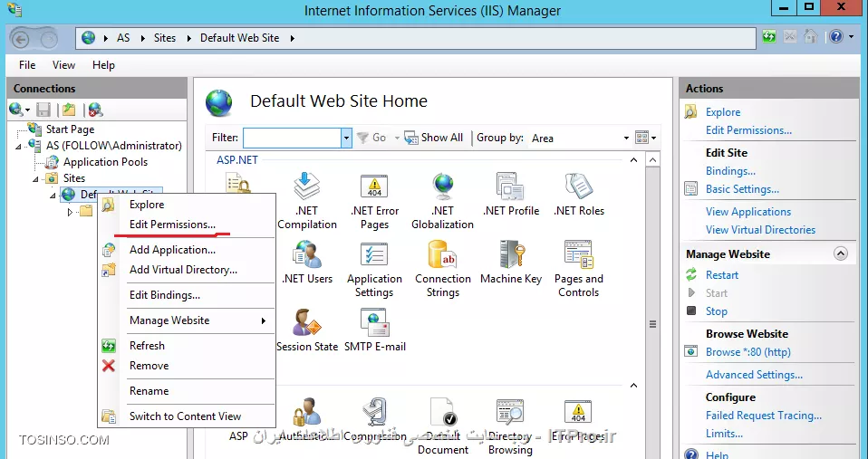This screenshot has height=459, width=868.
Task: Click the folder Up icon in Connections toolbar
Action: (x=69, y=110)
